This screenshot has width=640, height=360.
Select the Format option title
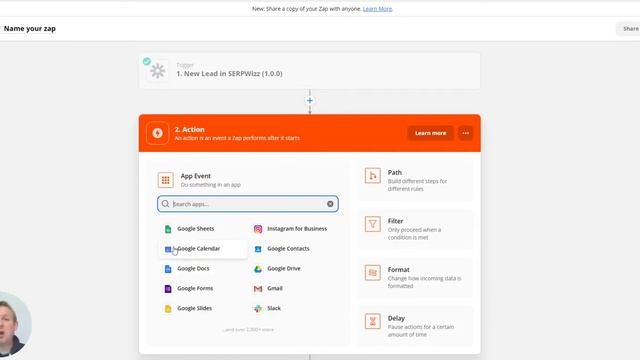click(398, 270)
